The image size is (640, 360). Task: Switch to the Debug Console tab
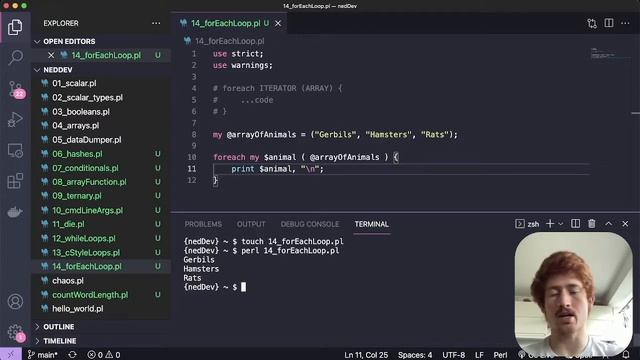point(310,224)
